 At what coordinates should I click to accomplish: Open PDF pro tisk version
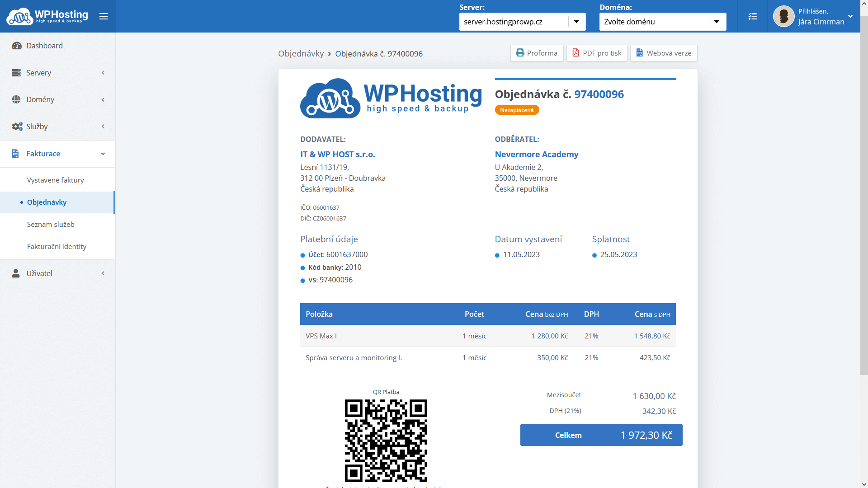click(x=597, y=53)
